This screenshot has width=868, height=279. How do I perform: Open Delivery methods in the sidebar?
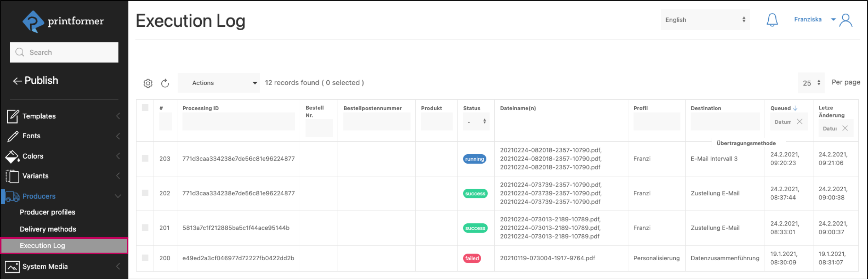click(x=48, y=229)
